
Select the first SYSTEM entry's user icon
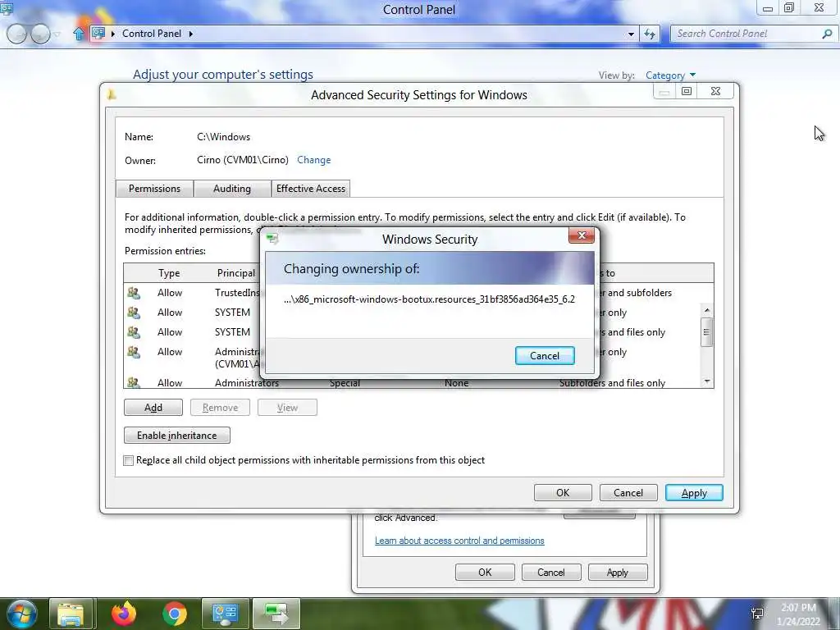(134, 313)
